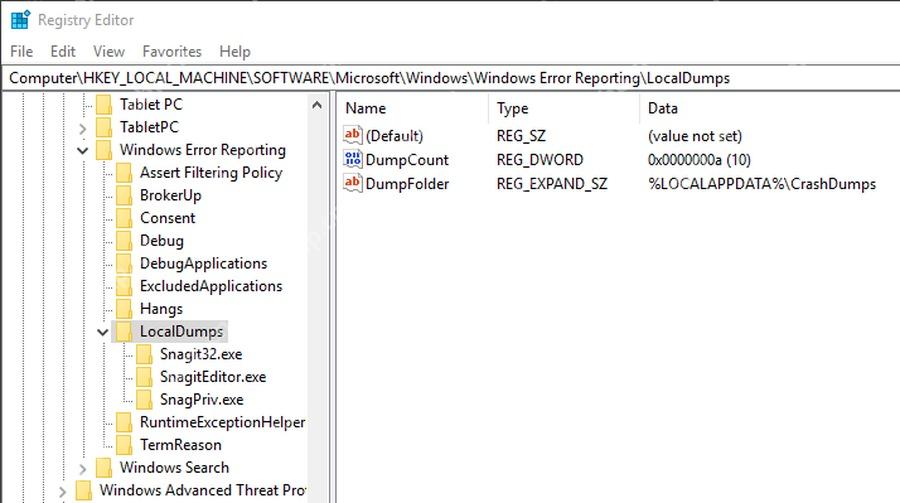Select the TermReason folder icon
This screenshot has width=900, height=503.
tap(124, 444)
